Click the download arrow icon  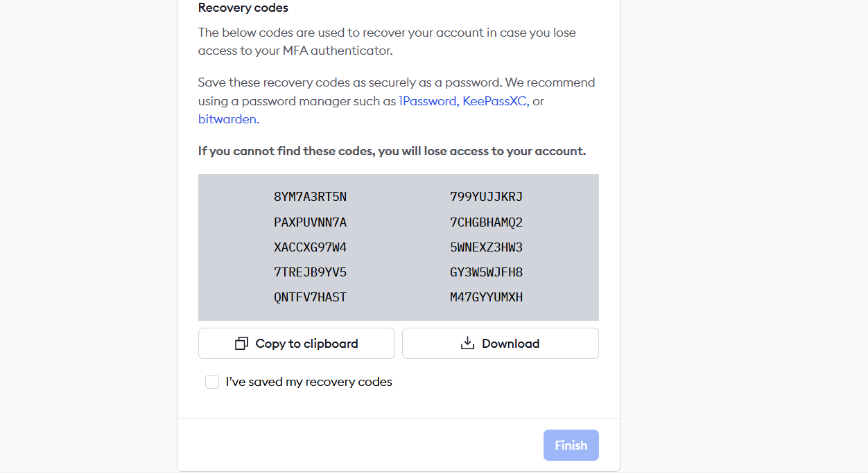tap(468, 343)
